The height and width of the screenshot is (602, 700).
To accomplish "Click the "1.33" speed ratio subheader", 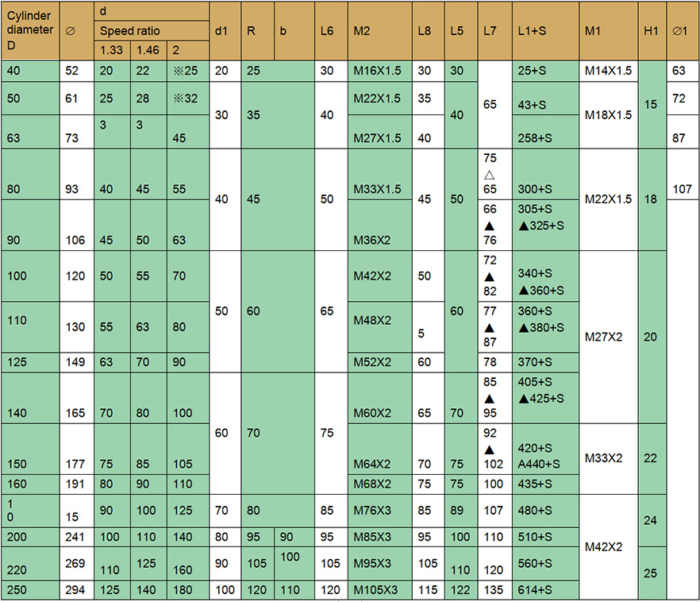I will 112,50.
